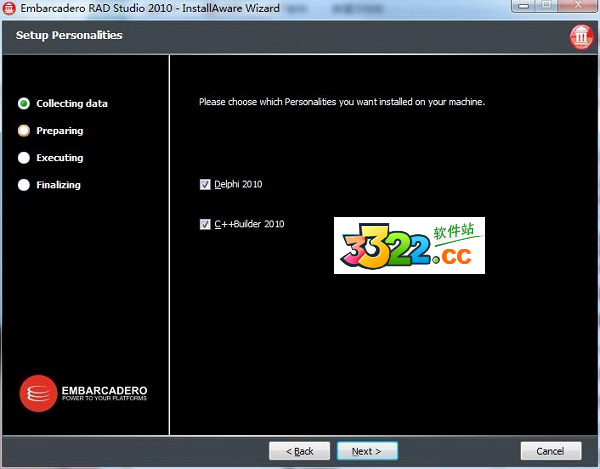Go back with the < Back button
Image resolution: width=600 pixels, height=469 pixels.
tap(299, 451)
